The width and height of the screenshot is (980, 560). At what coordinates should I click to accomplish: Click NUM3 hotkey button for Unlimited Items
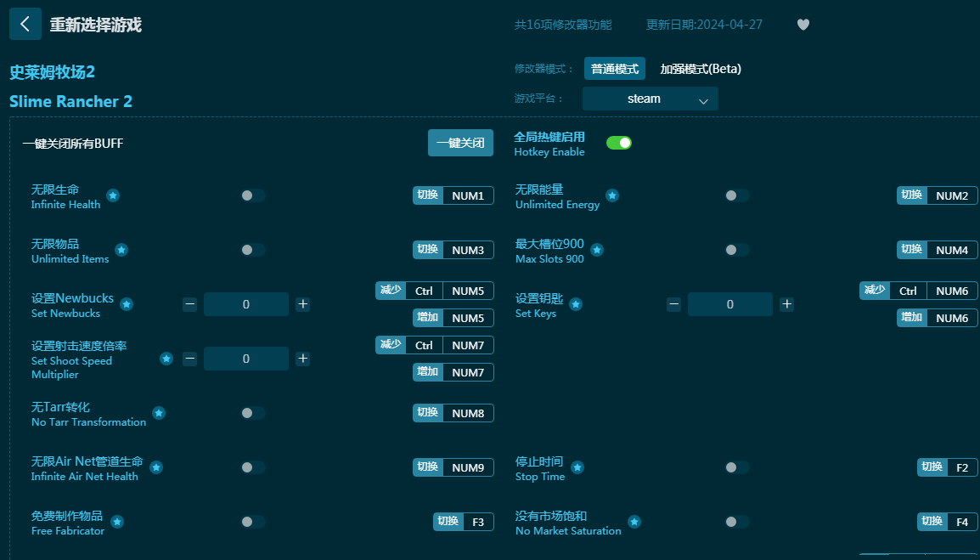pos(453,251)
